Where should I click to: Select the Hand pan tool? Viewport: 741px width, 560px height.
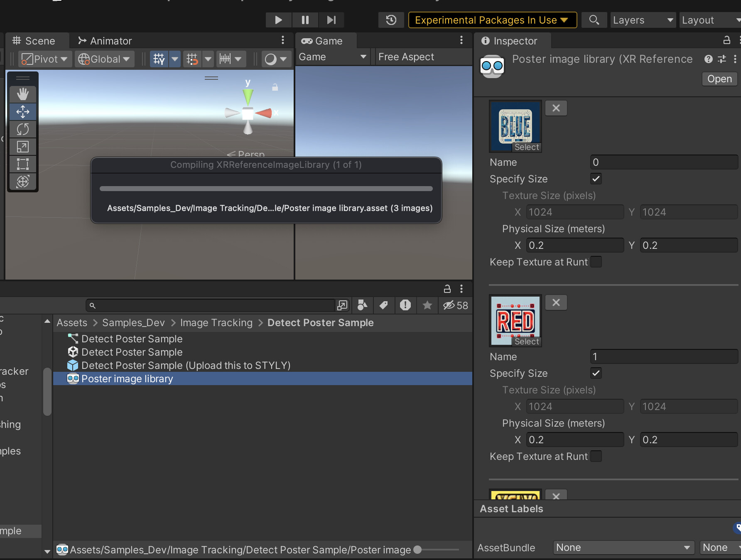(22, 94)
